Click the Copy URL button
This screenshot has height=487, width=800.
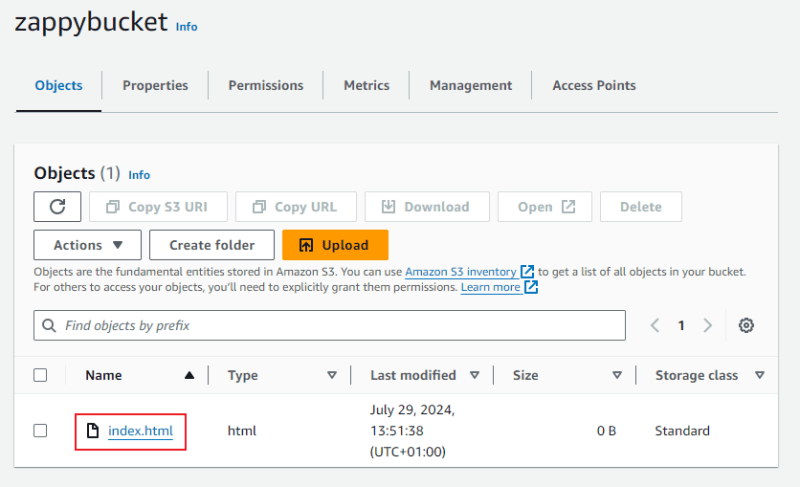296,207
